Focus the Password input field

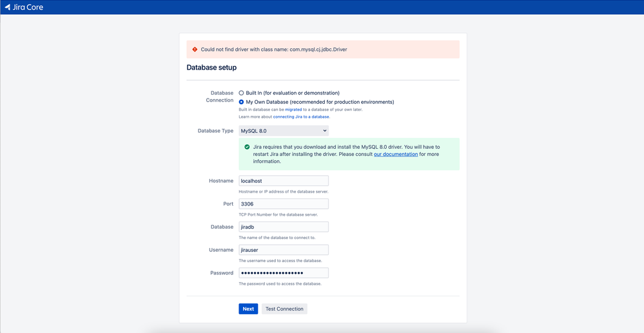[x=284, y=272]
